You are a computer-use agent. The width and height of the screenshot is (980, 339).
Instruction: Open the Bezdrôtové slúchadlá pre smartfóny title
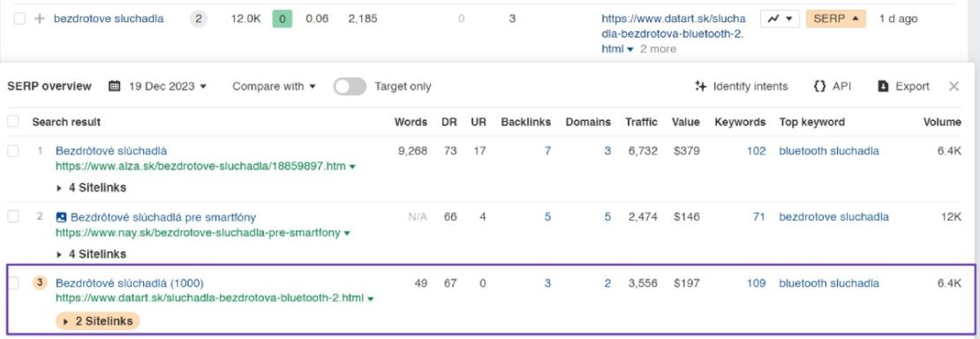[x=163, y=217]
